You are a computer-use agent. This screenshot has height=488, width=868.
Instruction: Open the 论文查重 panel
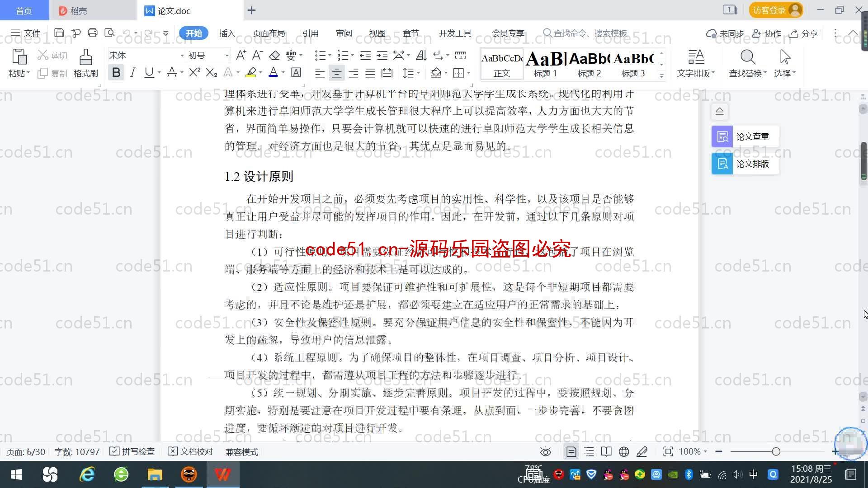(x=744, y=136)
